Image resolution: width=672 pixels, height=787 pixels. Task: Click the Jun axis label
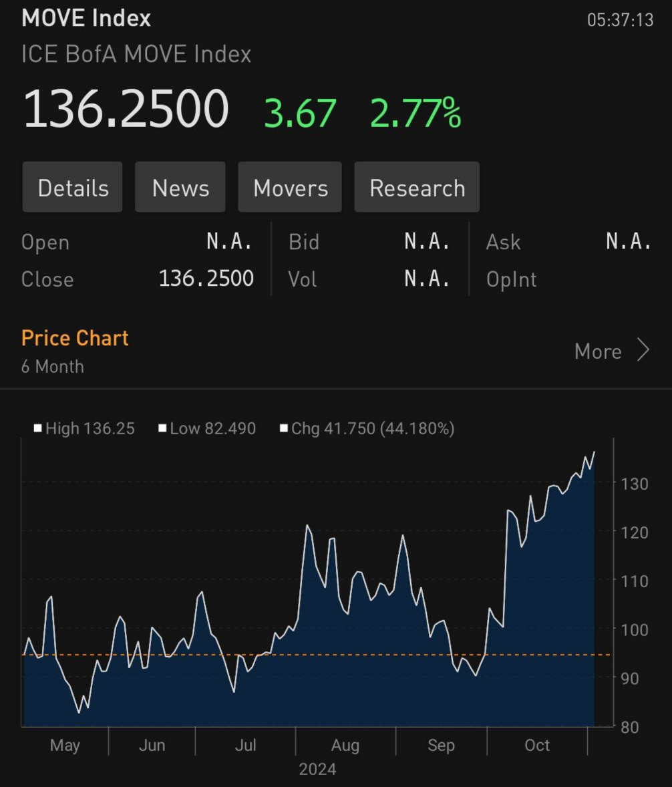[152, 746]
